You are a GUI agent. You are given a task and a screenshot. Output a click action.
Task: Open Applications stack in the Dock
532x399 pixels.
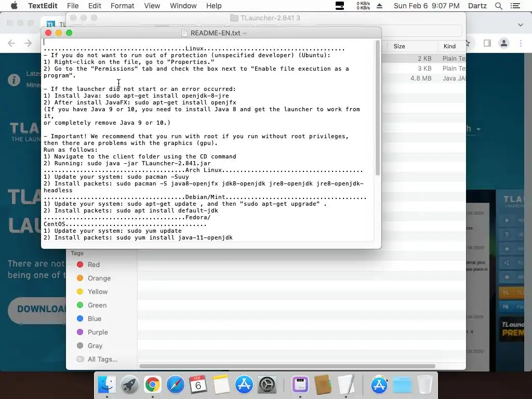click(379, 385)
